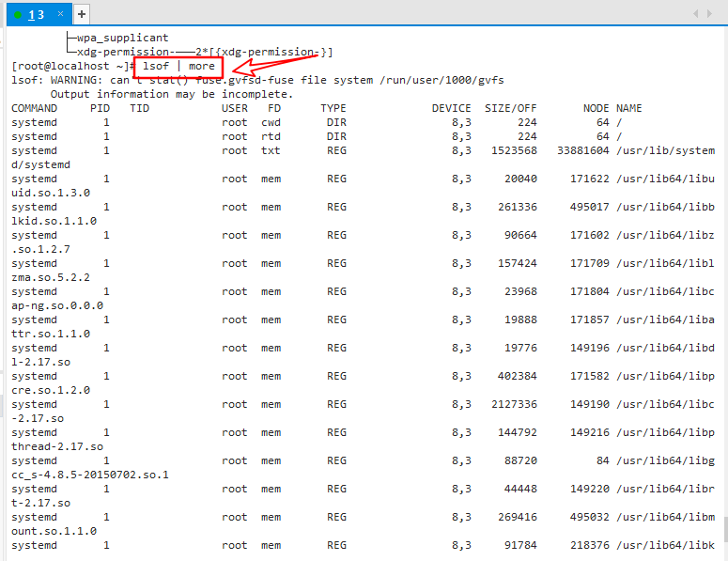This screenshot has height=561, width=728.
Task: Click the size value 1523568
Action: tap(514, 150)
